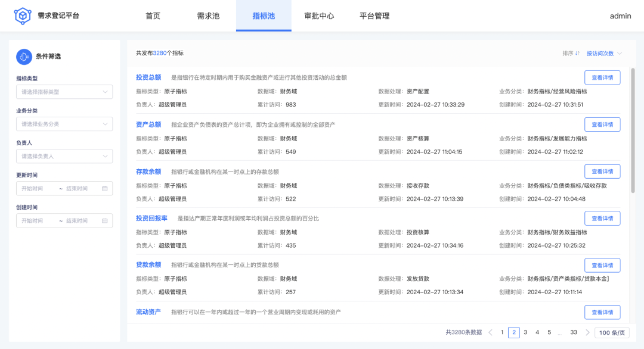The height and width of the screenshot is (349, 644).
Task: Go to previous page arrow
Action: pos(490,332)
